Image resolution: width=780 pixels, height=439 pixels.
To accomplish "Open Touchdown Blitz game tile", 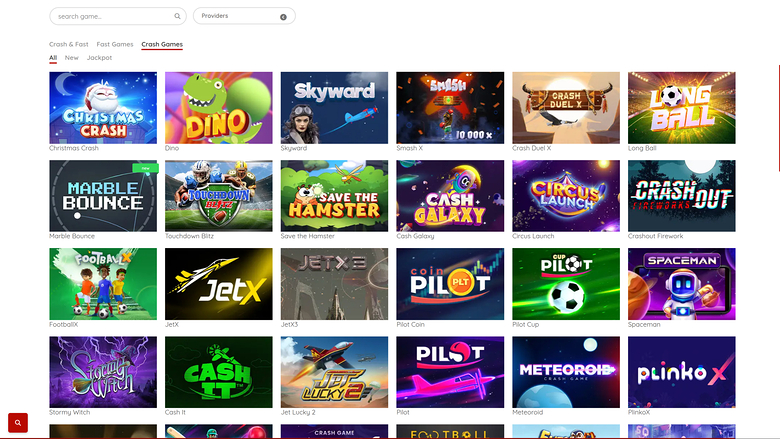I will 219,196.
